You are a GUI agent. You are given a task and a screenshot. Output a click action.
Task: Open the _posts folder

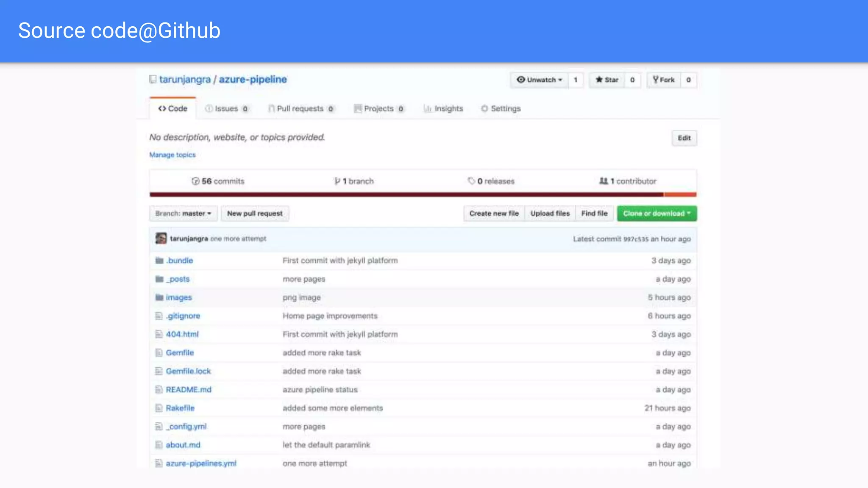click(178, 279)
